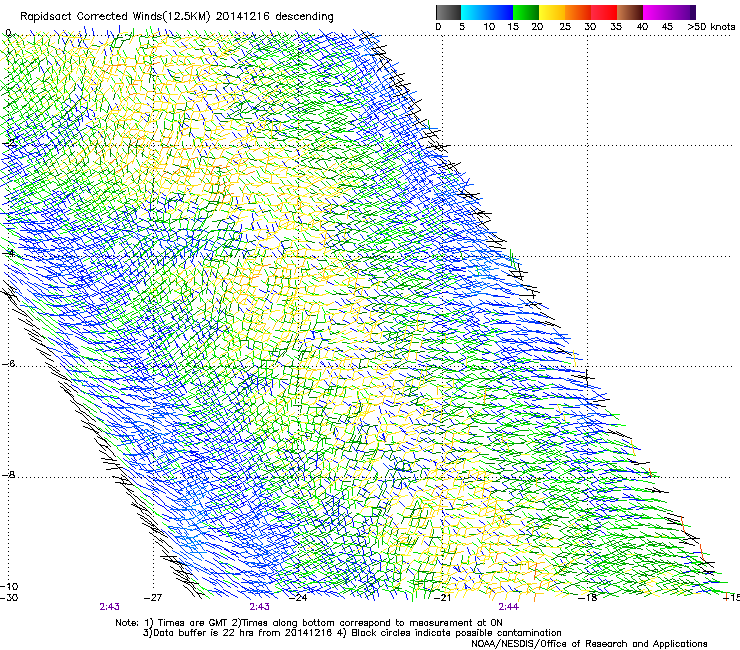This screenshot has width=740, height=650.
Task: Click the brown 35-40 knots legend color
Action: point(630,12)
